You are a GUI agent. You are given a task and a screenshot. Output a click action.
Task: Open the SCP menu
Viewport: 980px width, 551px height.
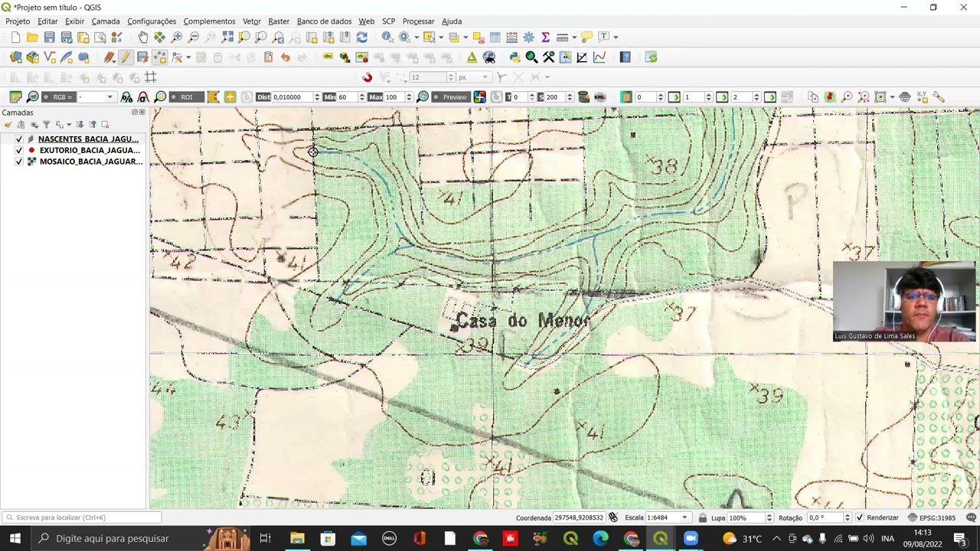[x=388, y=21]
